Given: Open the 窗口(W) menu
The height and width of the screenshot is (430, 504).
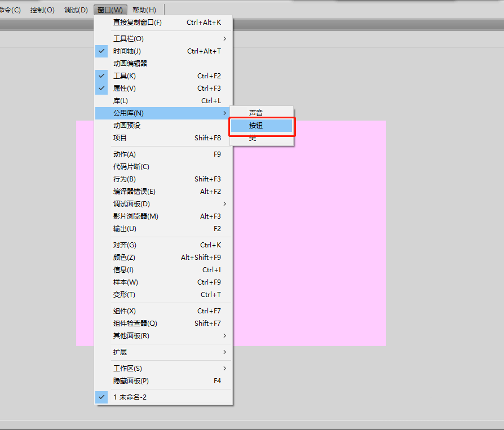Looking at the screenshot, I should [110, 10].
